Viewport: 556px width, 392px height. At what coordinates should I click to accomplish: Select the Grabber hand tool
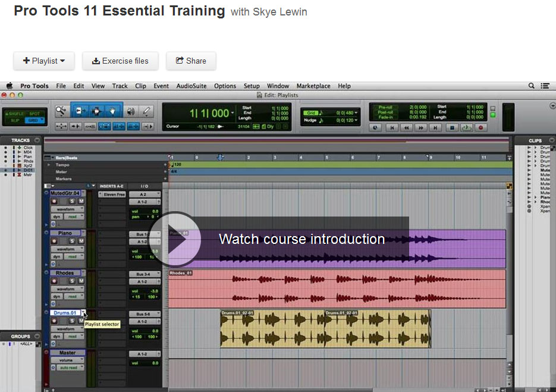point(113,111)
